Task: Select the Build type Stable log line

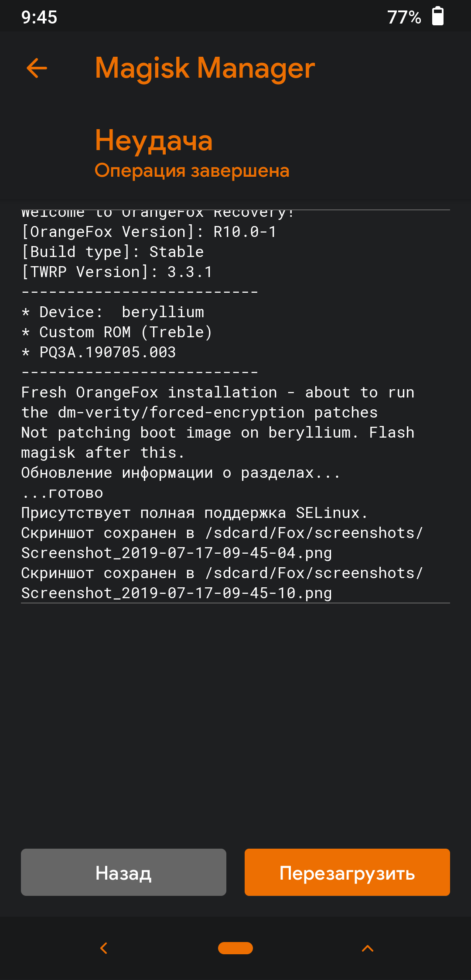Action: [x=113, y=252]
